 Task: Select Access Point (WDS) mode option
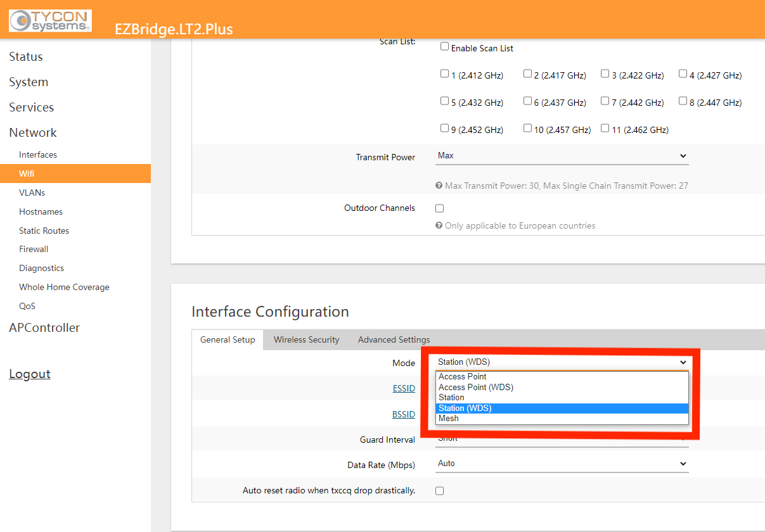coord(475,387)
